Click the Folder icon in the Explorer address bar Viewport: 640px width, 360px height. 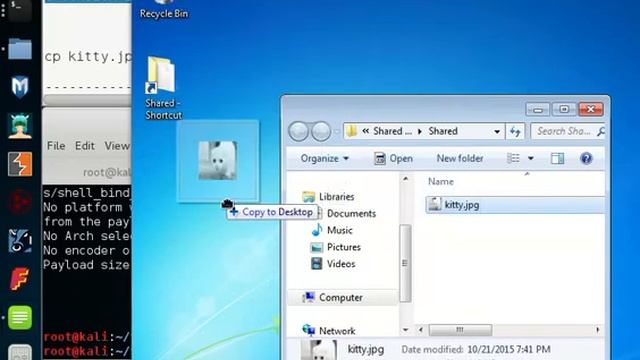351,131
